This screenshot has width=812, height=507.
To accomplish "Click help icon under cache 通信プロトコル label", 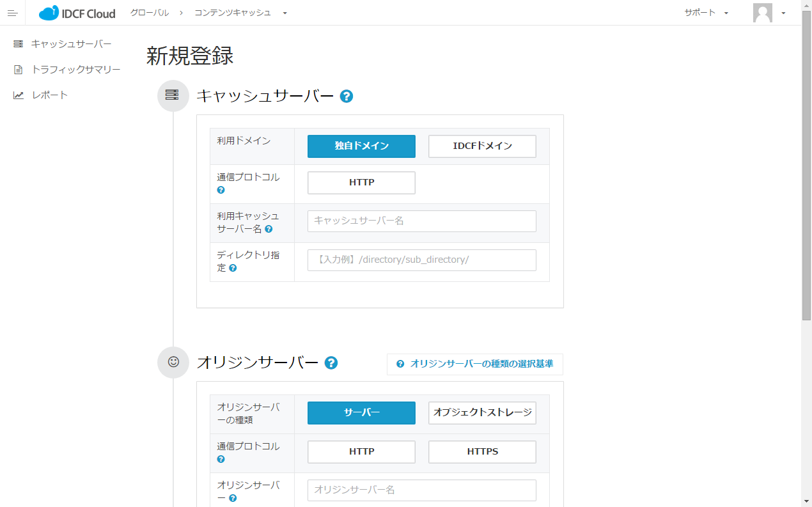I will pyautogui.click(x=221, y=190).
